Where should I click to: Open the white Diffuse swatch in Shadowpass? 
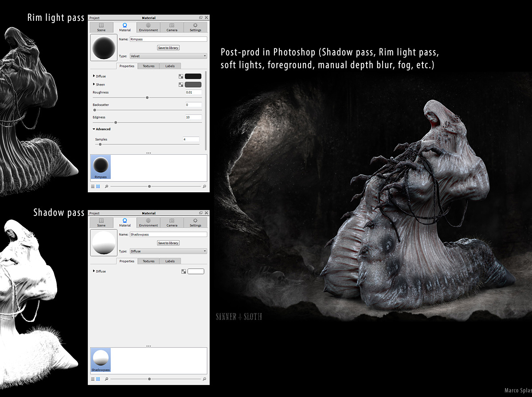196,271
